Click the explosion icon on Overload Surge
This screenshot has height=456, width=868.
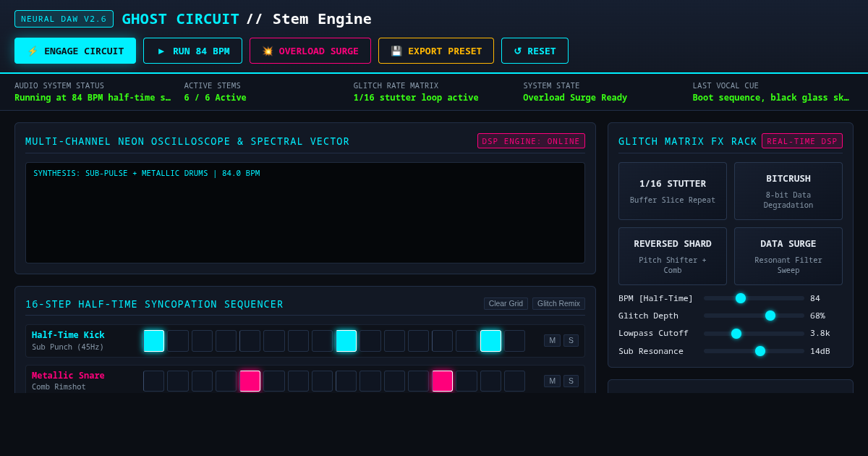point(268,51)
